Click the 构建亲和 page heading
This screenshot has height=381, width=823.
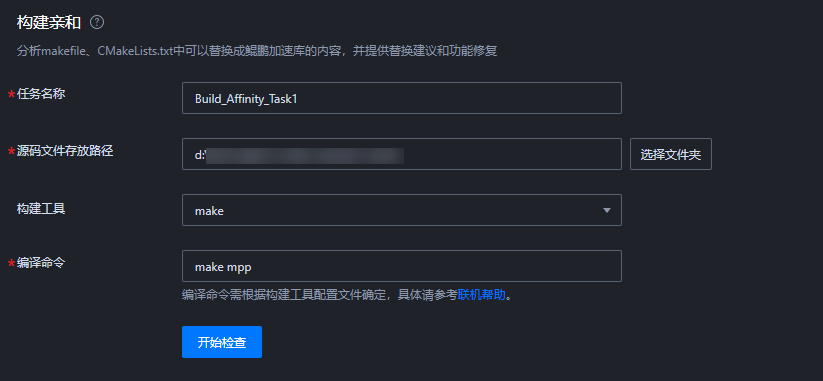pos(49,23)
